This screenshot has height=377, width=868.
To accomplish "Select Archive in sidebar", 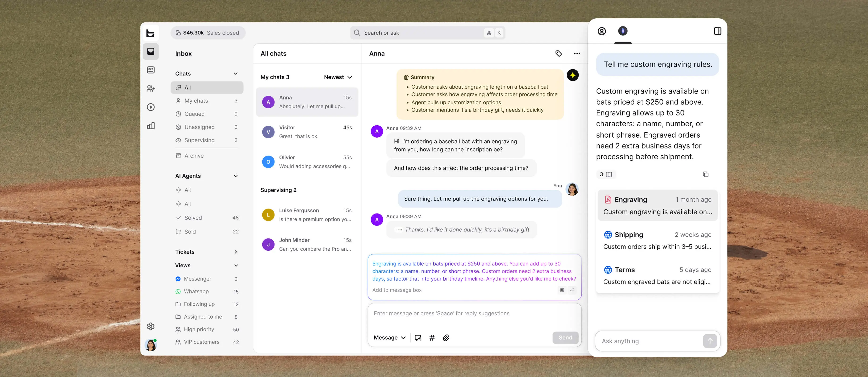I will pyautogui.click(x=207, y=156).
